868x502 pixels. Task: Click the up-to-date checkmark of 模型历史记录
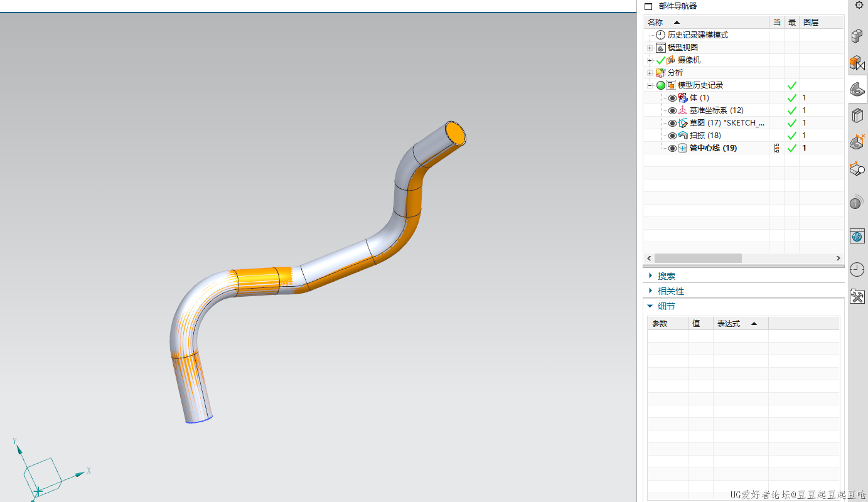click(792, 85)
